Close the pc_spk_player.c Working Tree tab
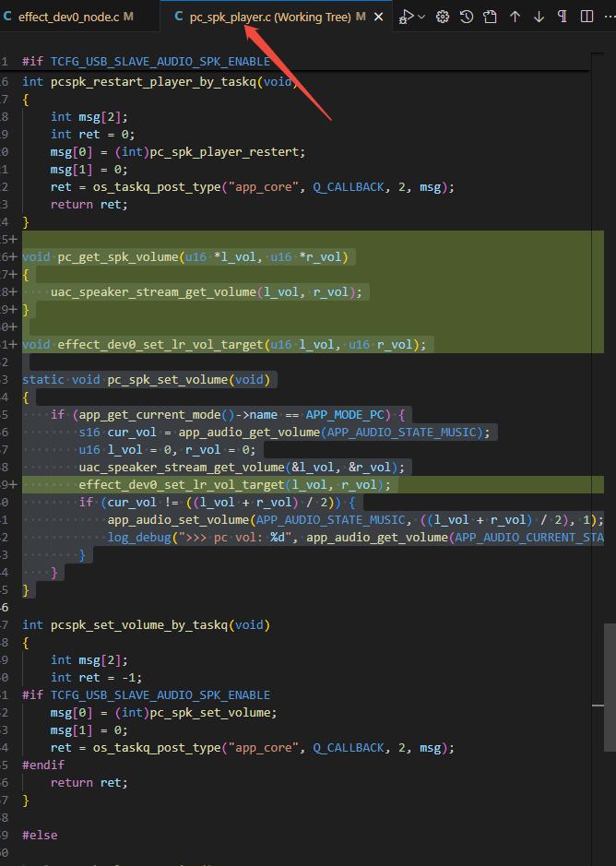This screenshot has height=866, width=616. point(379,18)
